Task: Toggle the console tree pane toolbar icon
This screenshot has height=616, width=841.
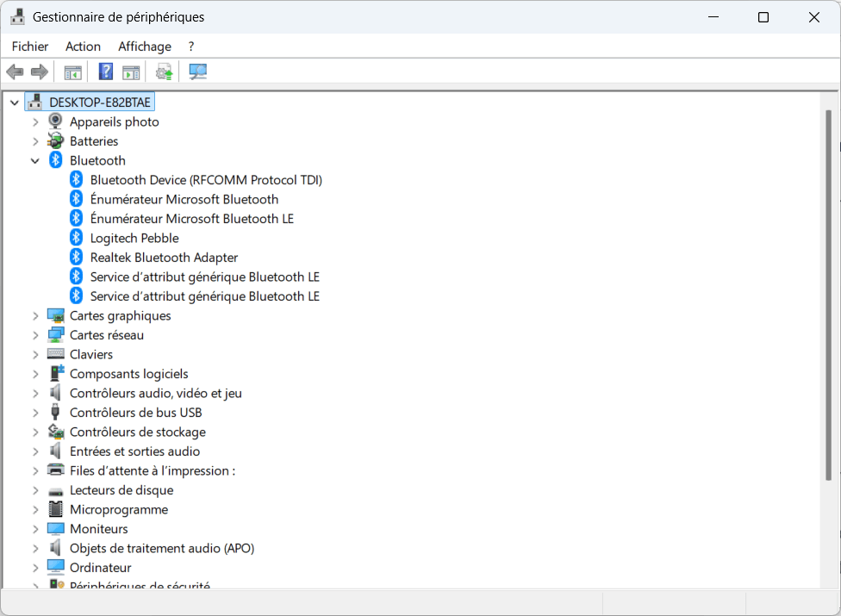Action: point(72,72)
